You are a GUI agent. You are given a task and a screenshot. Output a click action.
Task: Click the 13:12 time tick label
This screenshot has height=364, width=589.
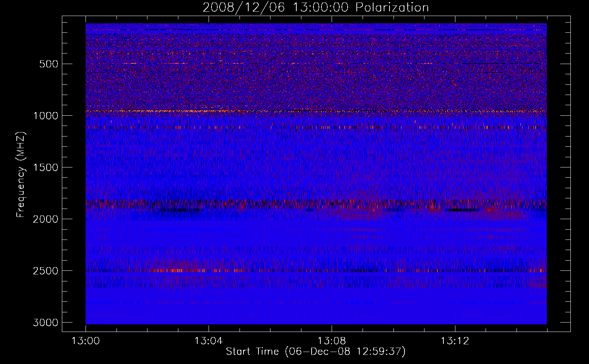(x=455, y=341)
